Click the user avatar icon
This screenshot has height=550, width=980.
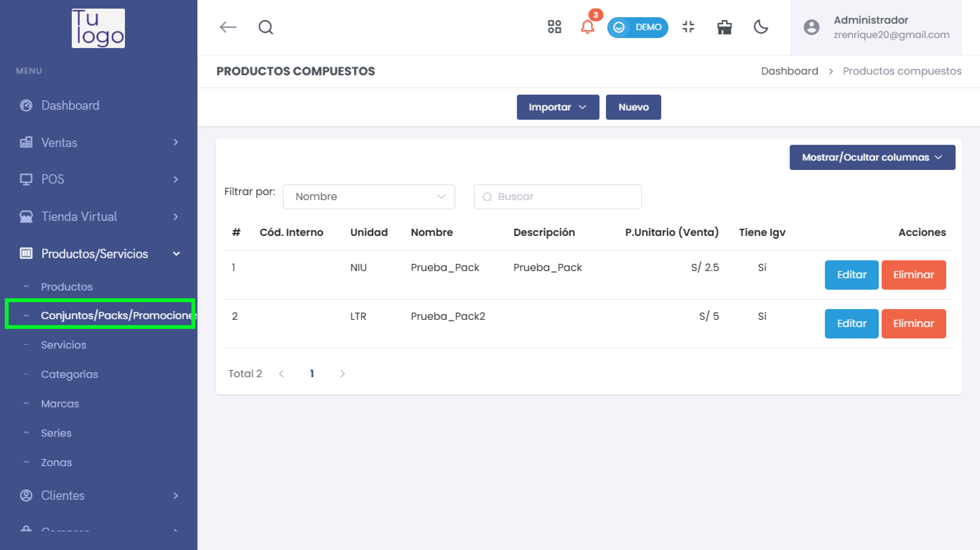pyautogui.click(x=811, y=27)
